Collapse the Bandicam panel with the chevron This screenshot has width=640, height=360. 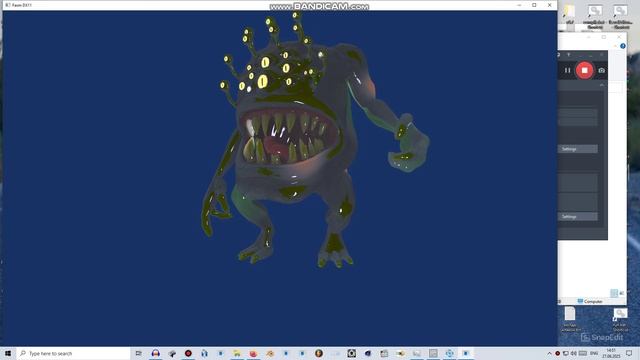pyautogui.click(x=602, y=85)
